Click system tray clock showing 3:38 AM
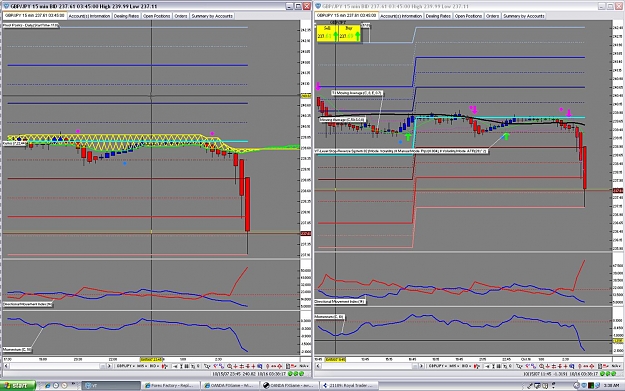This screenshot has width=625, height=391. (x=611, y=385)
